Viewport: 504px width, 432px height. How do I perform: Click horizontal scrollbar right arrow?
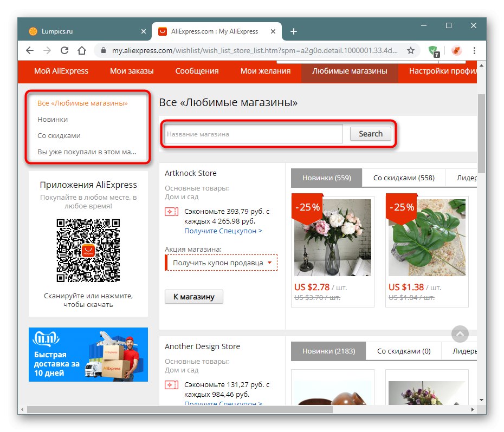pos(472,409)
